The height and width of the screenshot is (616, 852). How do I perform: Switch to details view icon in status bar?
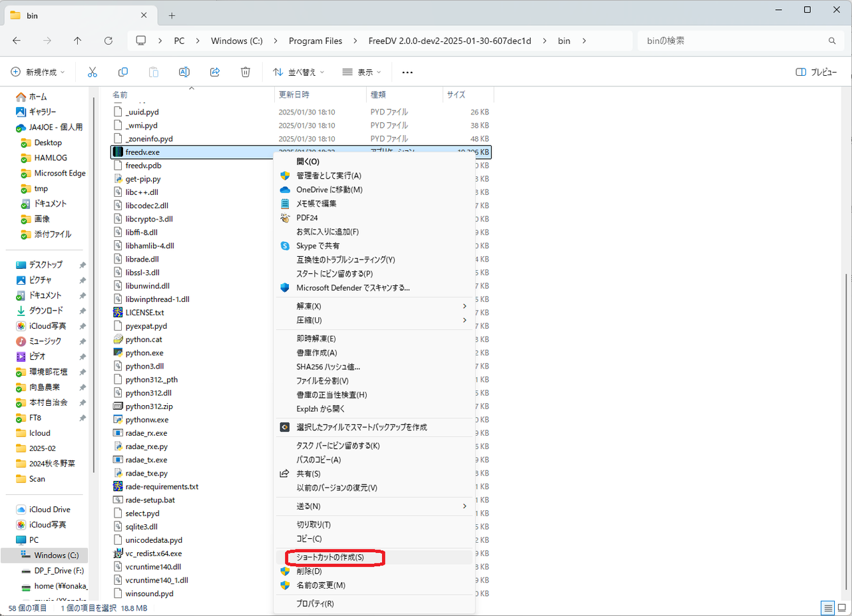[x=827, y=608]
